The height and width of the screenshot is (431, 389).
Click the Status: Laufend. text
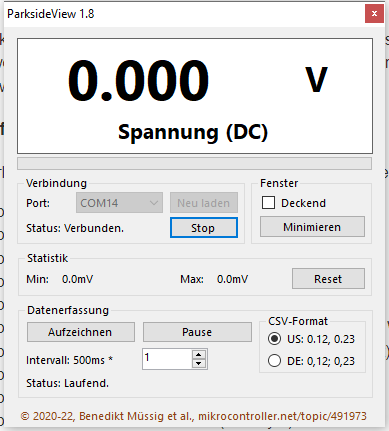[x=67, y=383]
